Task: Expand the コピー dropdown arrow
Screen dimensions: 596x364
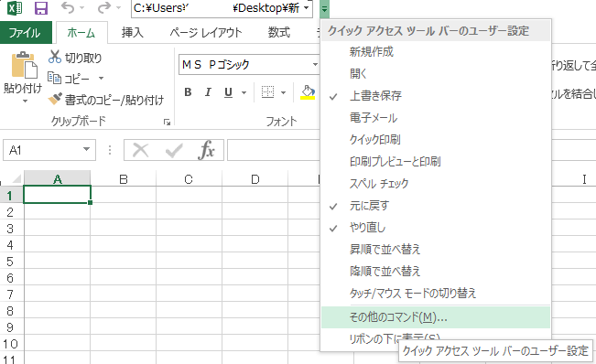Action: [x=101, y=78]
